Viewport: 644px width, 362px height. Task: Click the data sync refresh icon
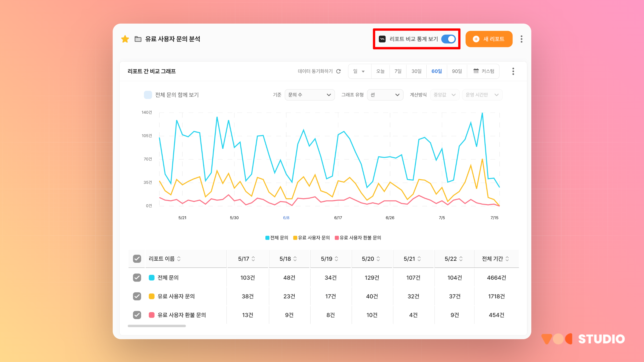pyautogui.click(x=339, y=71)
